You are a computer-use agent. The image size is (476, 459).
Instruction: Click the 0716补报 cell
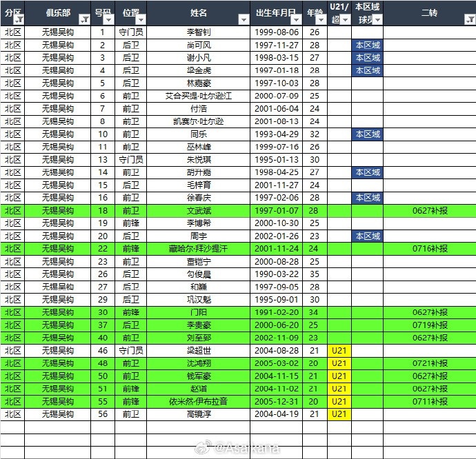coord(430,248)
